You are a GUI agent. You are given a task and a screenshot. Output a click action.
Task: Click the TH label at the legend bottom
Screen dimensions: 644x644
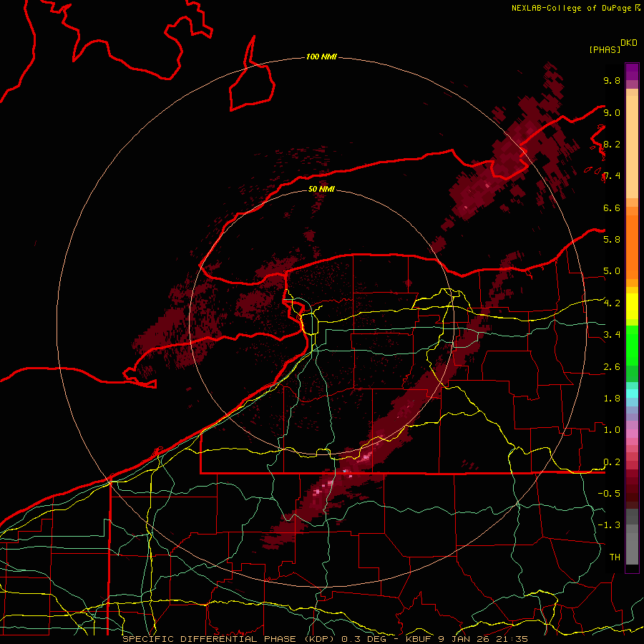point(615,557)
